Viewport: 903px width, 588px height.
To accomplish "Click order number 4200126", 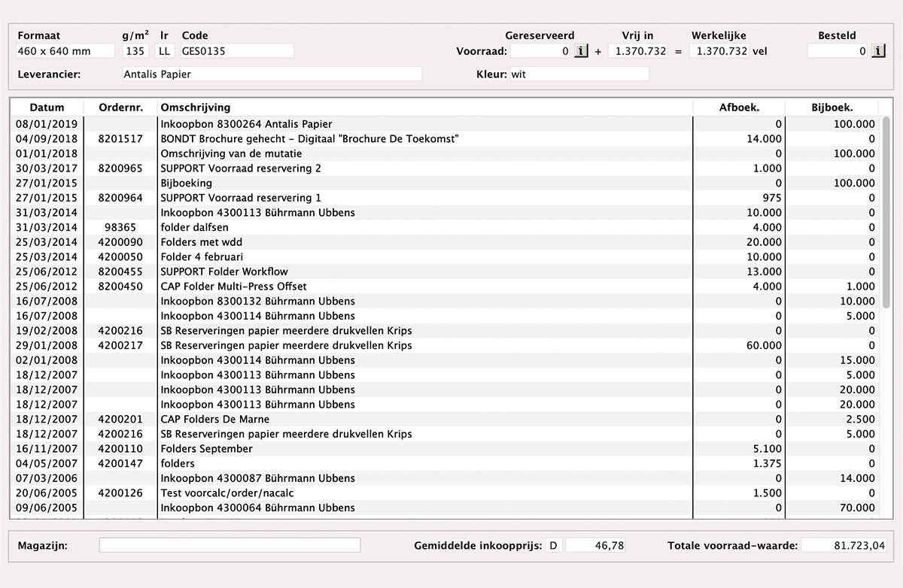I will [x=120, y=493].
